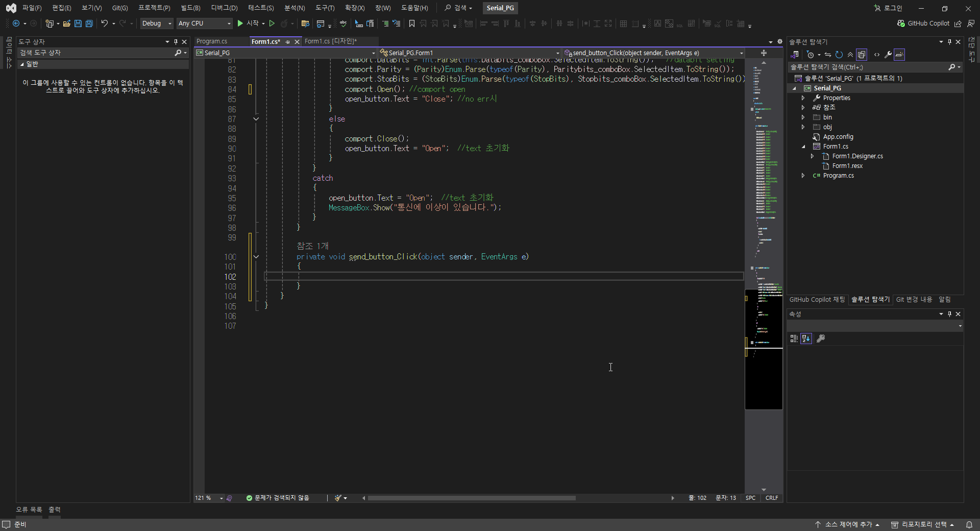The height and width of the screenshot is (531, 980).
Task: Pin the 도구 상자 toolbox panel
Action: (x=176, y=42)
